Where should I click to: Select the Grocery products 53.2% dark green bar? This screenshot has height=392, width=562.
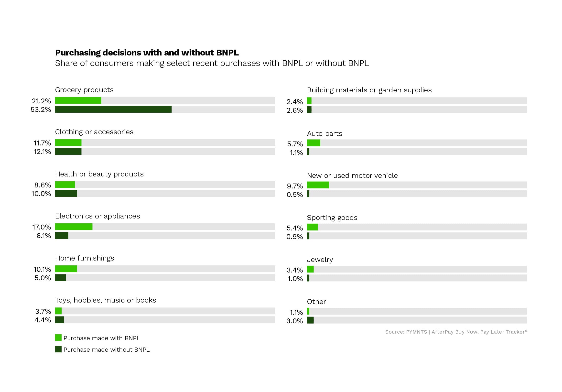click(x=113, y=109)
